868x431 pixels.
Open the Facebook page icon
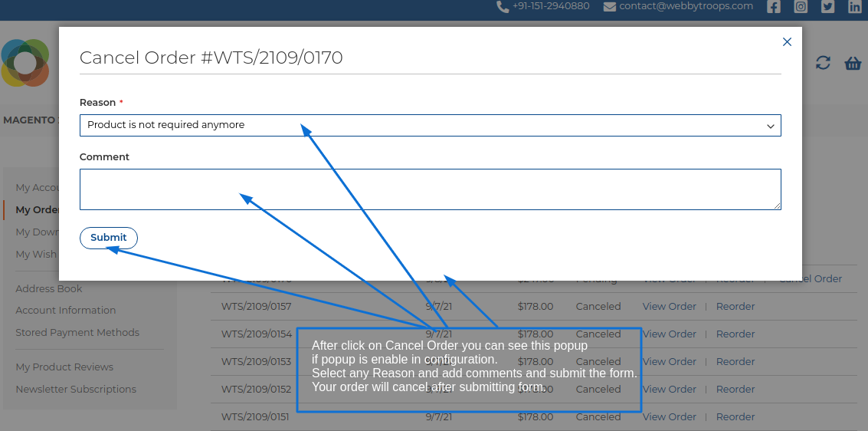click(773, 7)
